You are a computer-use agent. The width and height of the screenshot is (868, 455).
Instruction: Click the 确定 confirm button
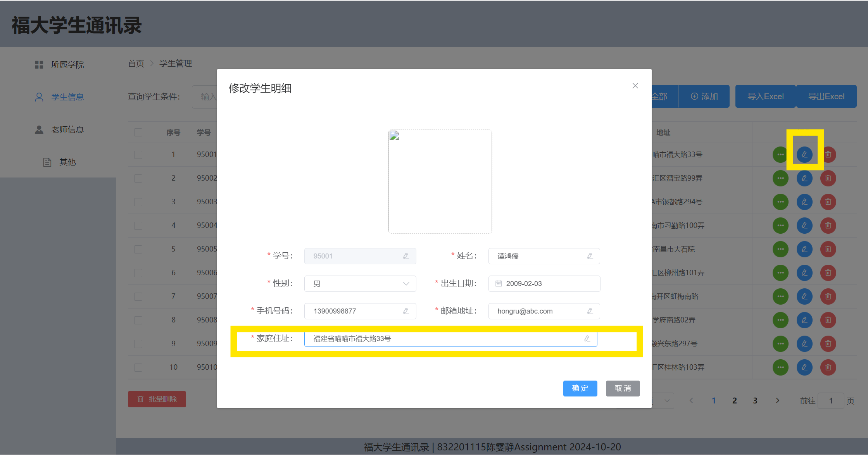[580, 388]
